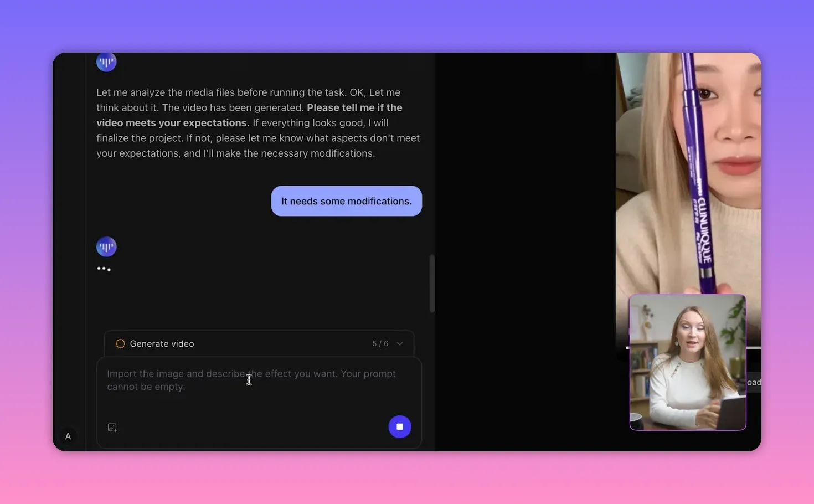The height and width of the screenshot is (504, 814).
Task: Click the Generate video label
Action: (162, 343)
